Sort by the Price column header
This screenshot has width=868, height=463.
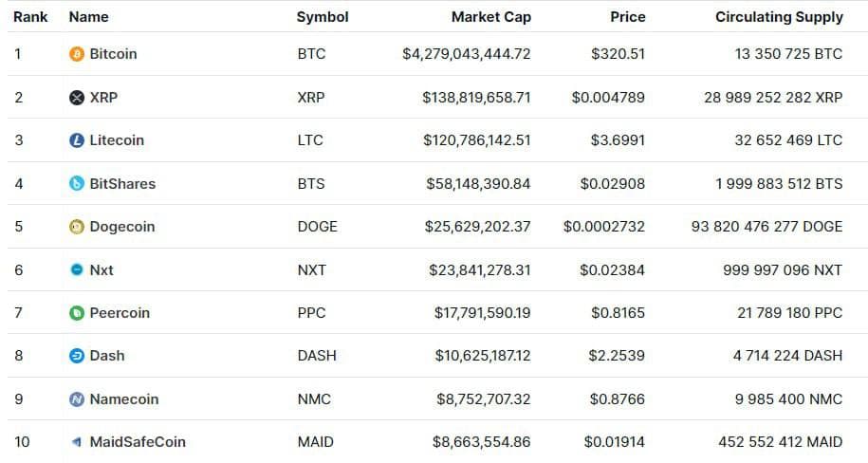[627, 17]
